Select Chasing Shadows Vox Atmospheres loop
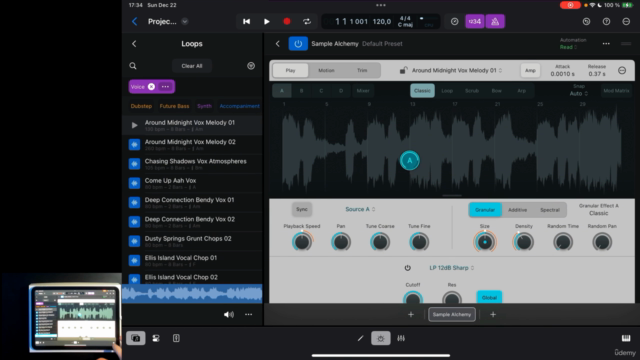 192,164
